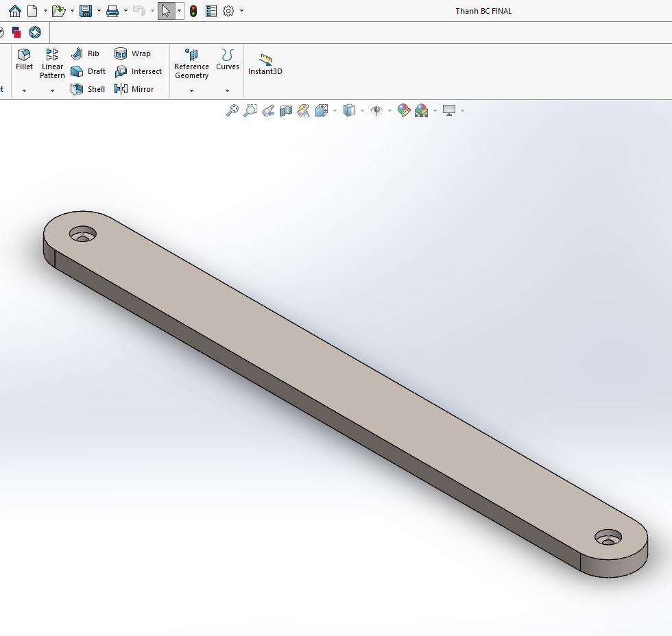Print the current document
This screenshot has height=636, width=672.
112,11
